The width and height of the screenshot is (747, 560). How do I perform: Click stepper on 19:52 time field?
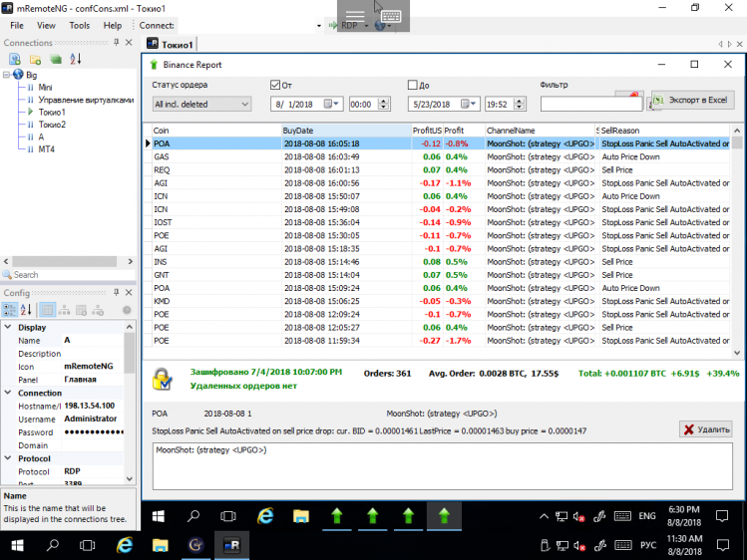(521, 105)
